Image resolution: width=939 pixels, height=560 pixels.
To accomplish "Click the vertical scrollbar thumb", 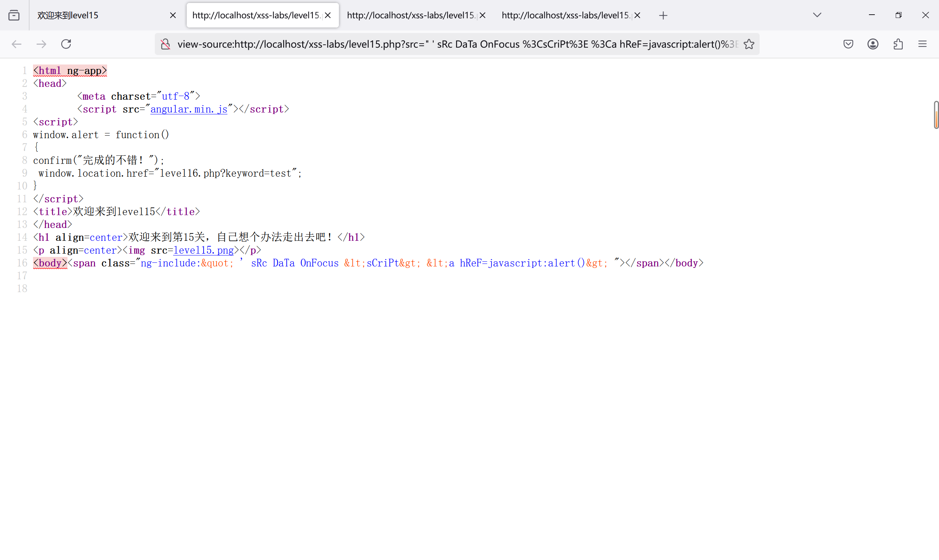I will [936, 115].
